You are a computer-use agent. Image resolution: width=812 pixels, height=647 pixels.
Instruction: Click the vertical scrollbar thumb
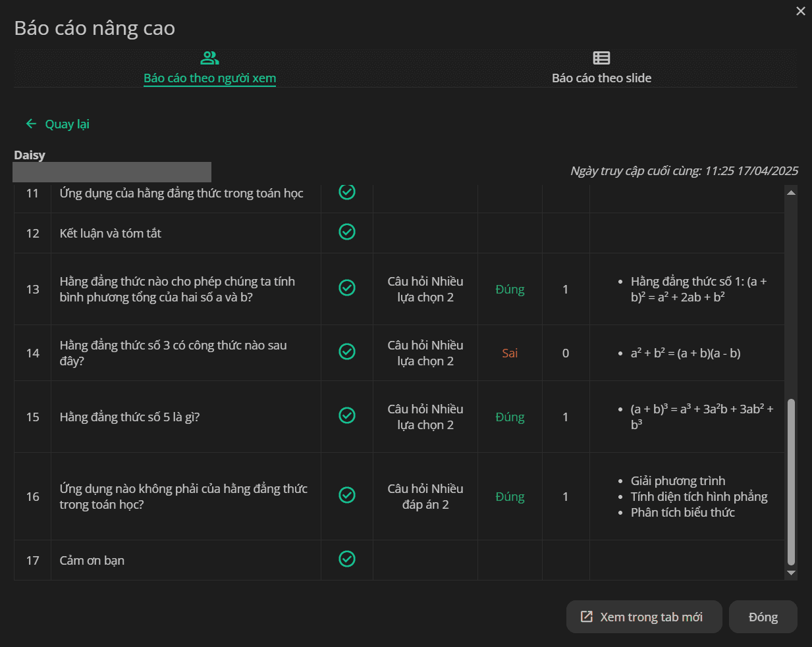[791, 482]
